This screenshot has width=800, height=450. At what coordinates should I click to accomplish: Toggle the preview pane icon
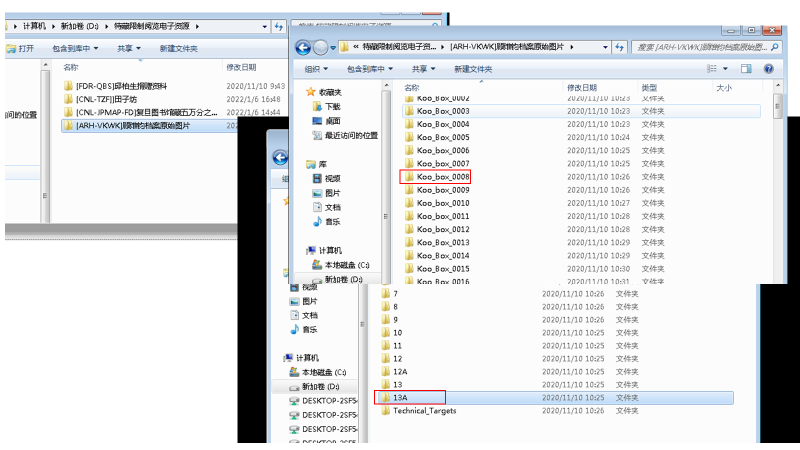746,68
